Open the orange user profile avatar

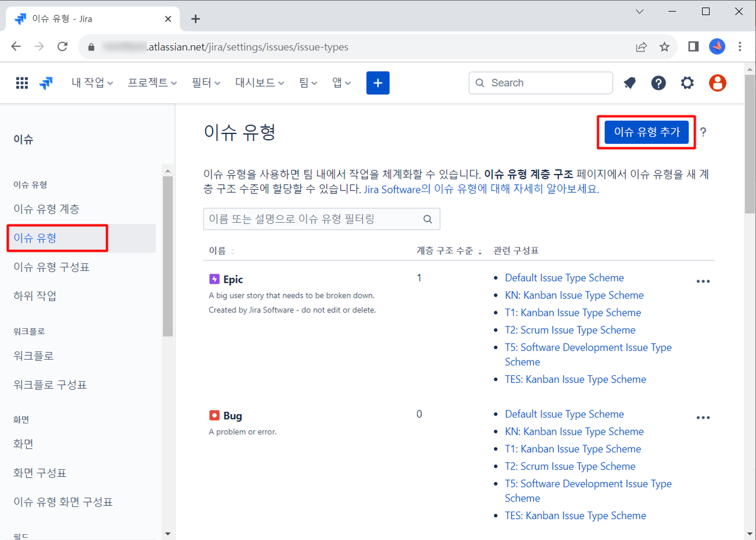717,83
